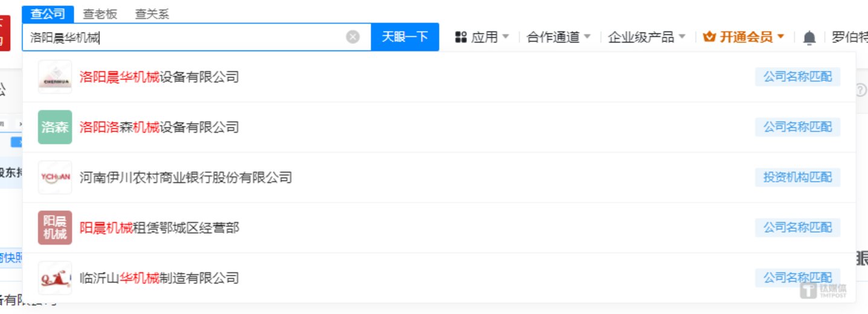Image resolution: width=868 pixels, height=314 pixels.
Task: Click the notification bell icon
Action: point(809,37)
